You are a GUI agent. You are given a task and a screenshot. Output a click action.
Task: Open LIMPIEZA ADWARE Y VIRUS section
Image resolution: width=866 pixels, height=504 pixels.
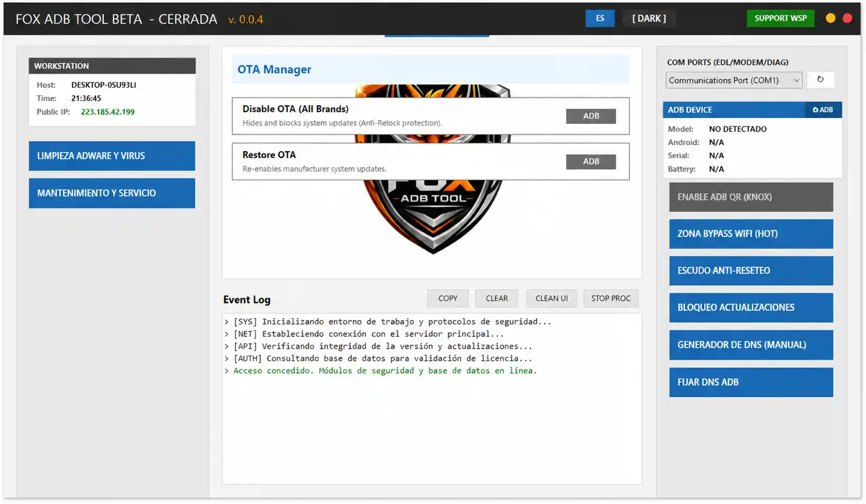(112, 156)
